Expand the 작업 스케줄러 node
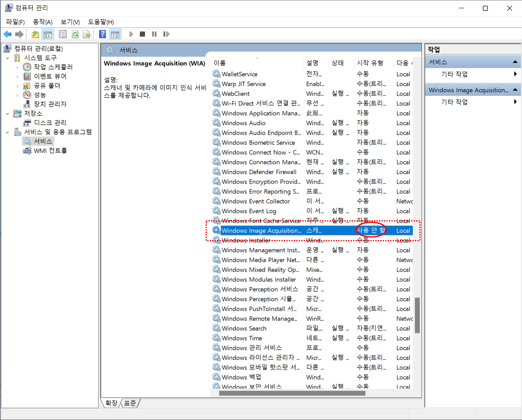 point(17,67)
